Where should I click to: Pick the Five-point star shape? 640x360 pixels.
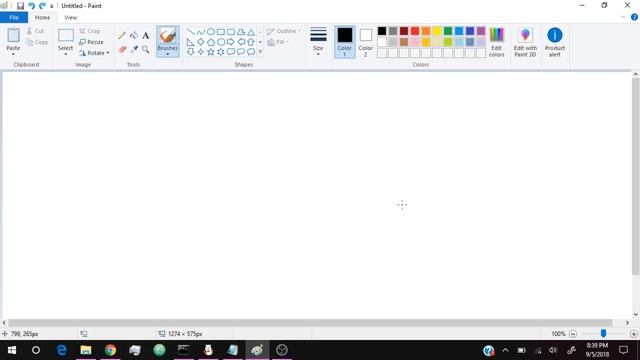click(x=211, y=52)
